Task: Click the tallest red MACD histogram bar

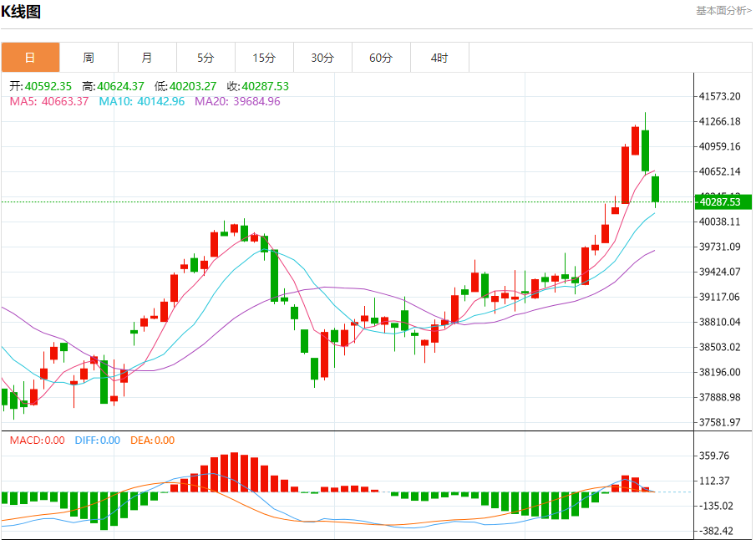Action: pyautogui.click(x=235, y=472)
